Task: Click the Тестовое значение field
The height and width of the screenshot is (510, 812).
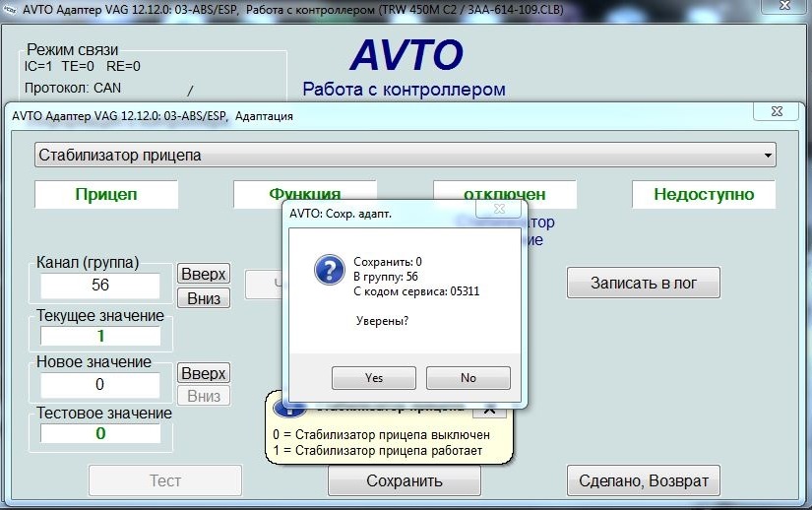Action: (x=100, y=433)
